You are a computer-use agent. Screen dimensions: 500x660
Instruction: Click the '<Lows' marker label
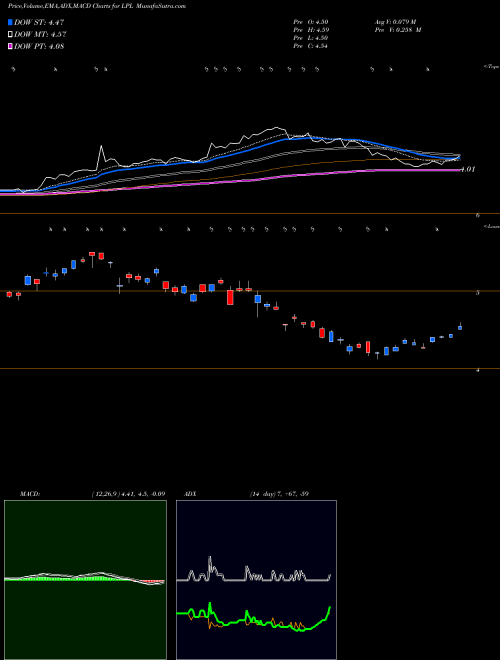pyautogui.click(x=491, y=226)
